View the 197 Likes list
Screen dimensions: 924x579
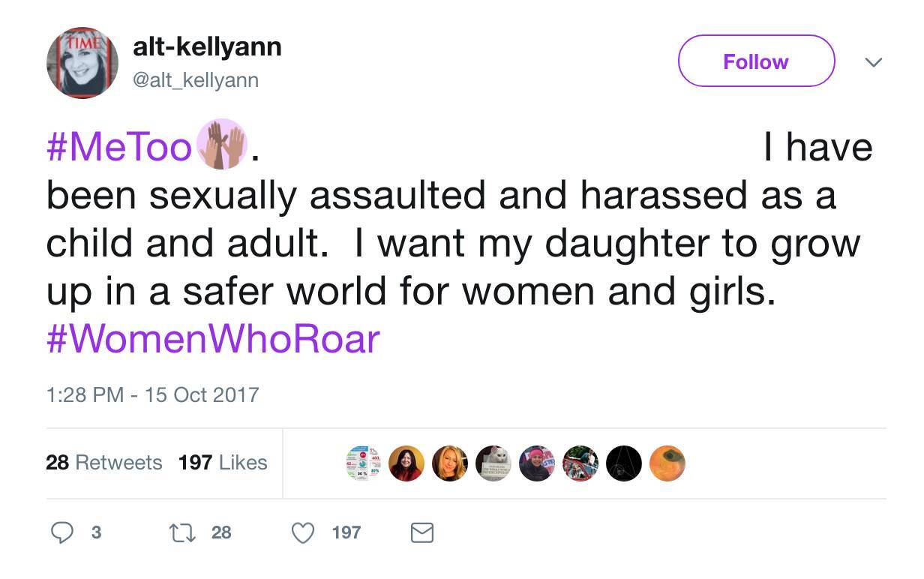(223, 463)
